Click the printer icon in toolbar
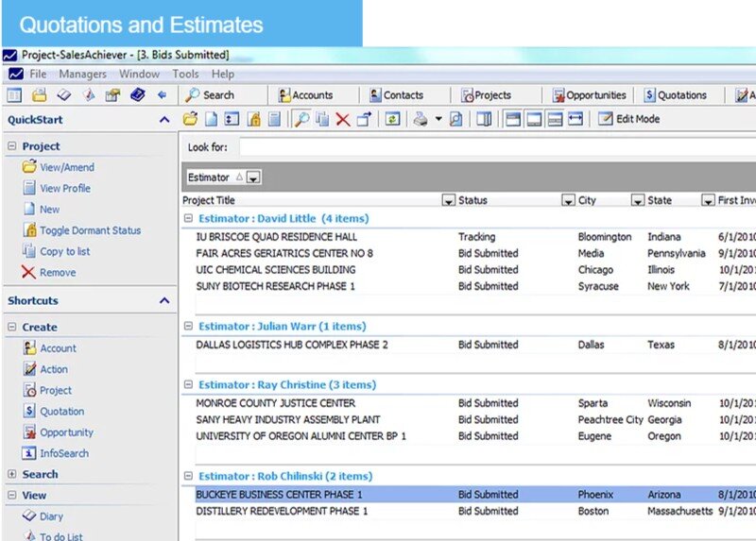The height and width of the screenshot is (541, 756). click(420, 120)
